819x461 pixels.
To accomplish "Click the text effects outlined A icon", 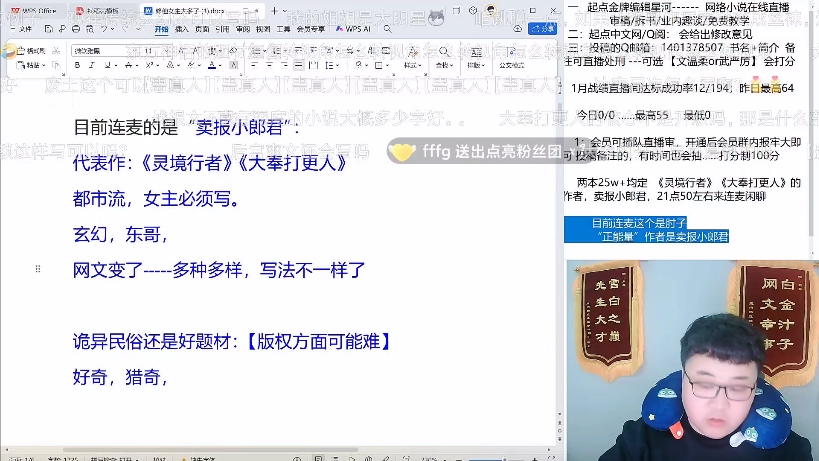I will [x=170, y=65].
